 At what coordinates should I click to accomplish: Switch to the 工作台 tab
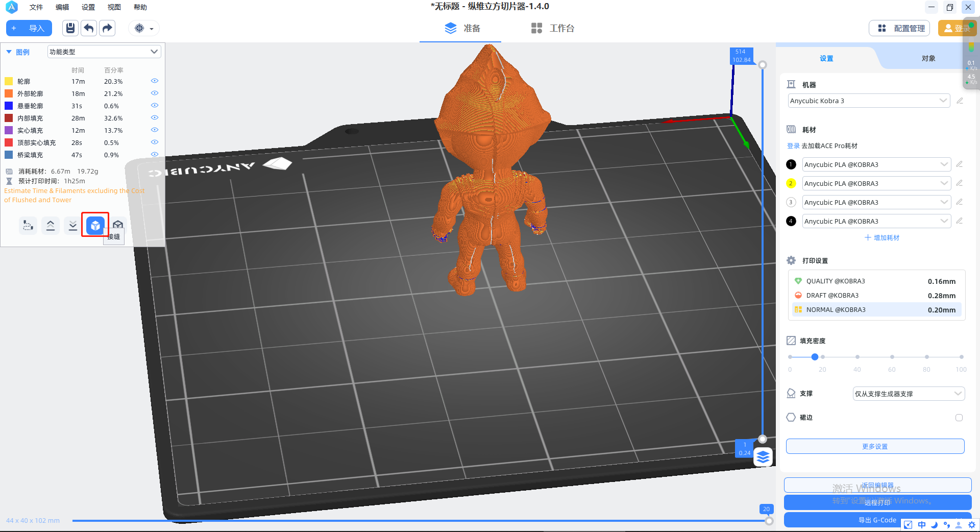point(552,28)
